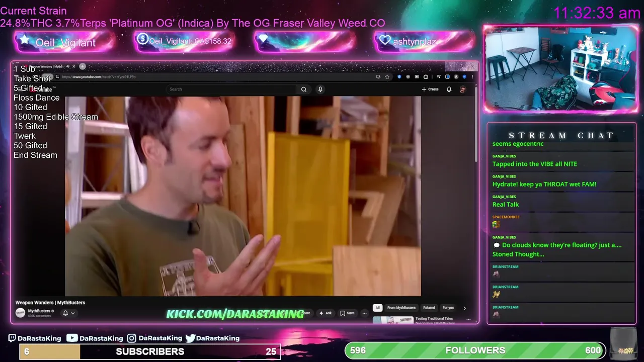Open the browser extensions puzzle icon
The height and width of the screenshot is (362, 644).
[x=426, y=77]
